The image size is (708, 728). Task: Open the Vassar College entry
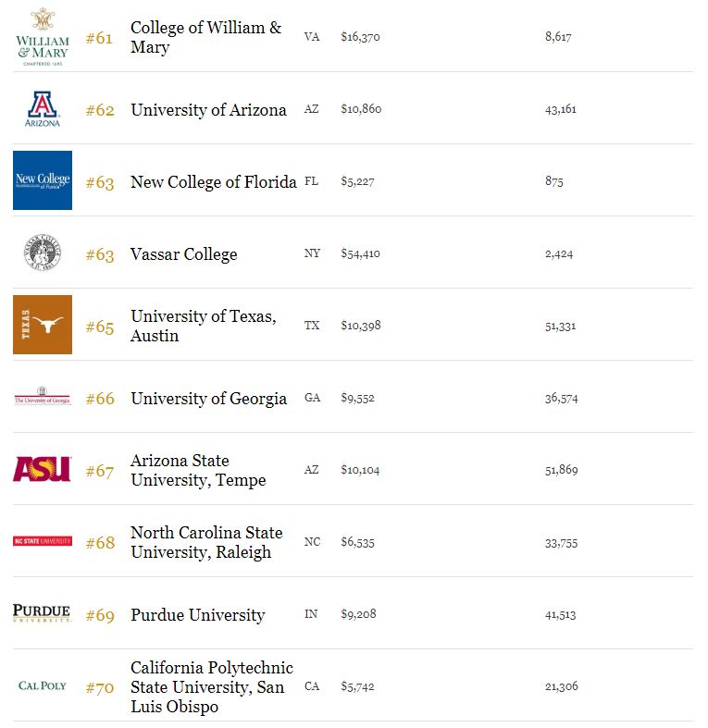point(183,254)
